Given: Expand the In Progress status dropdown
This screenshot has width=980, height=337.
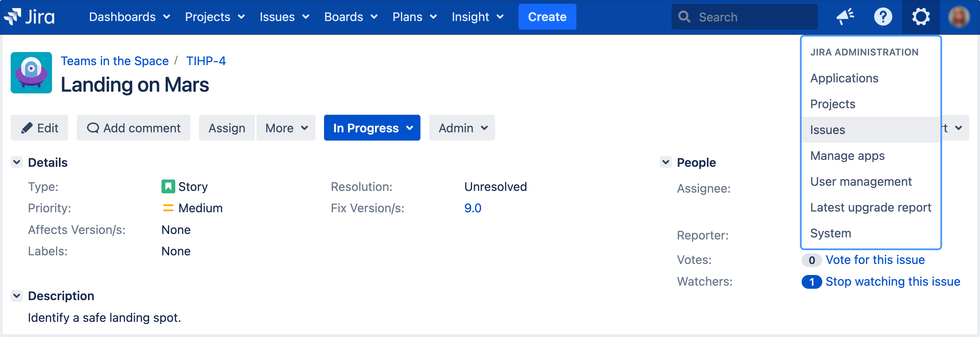Looking at the screenshot, I should (372, 128).
